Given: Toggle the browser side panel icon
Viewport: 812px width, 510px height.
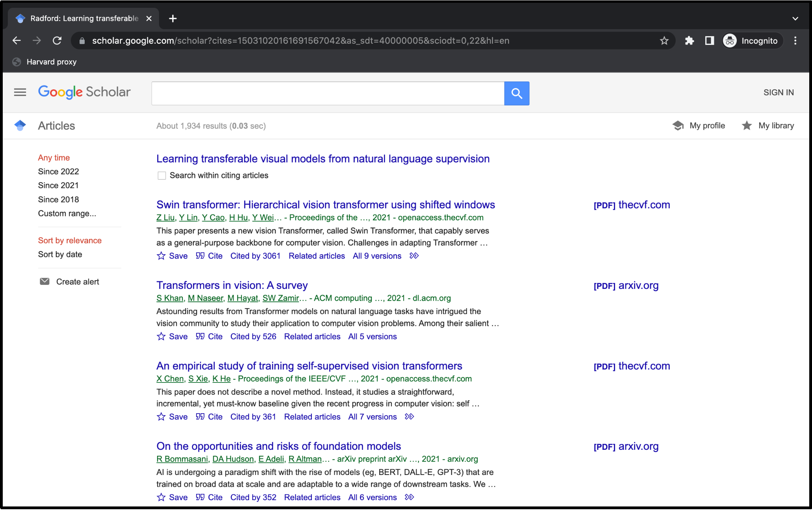Looking at the screenshot, I should (x=710, y=41).
